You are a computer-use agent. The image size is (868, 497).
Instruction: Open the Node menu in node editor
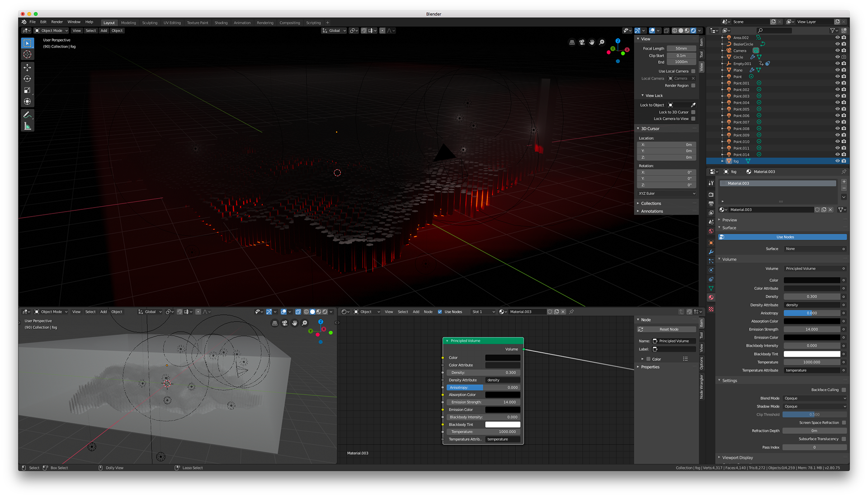pos(428,312)
